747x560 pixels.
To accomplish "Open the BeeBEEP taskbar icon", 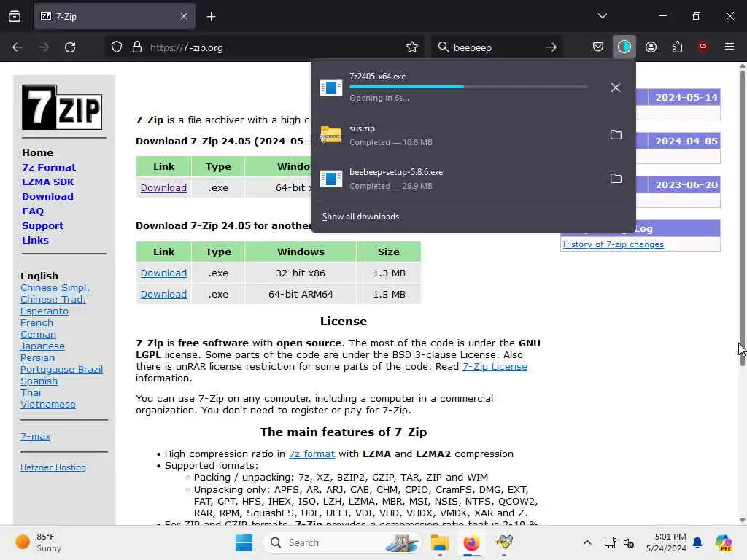I will pos(504,542).
